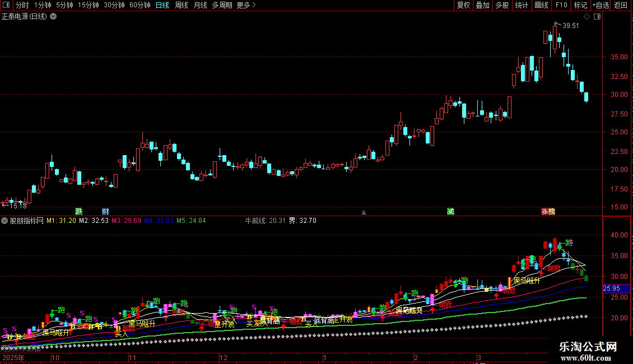This screenshot has width=633, height=364.
Task: Select the 30分钟 period tab
Action: tap(114, 5)
